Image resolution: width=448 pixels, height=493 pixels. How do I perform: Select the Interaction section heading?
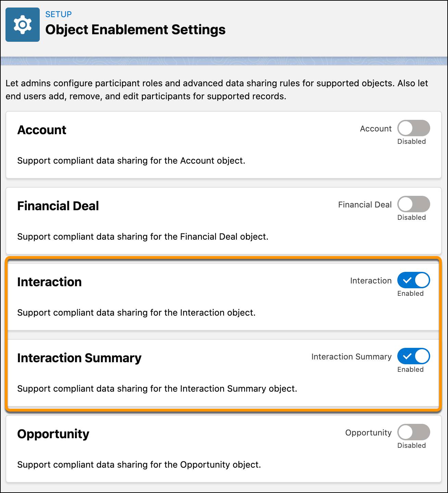click(49, 282)
